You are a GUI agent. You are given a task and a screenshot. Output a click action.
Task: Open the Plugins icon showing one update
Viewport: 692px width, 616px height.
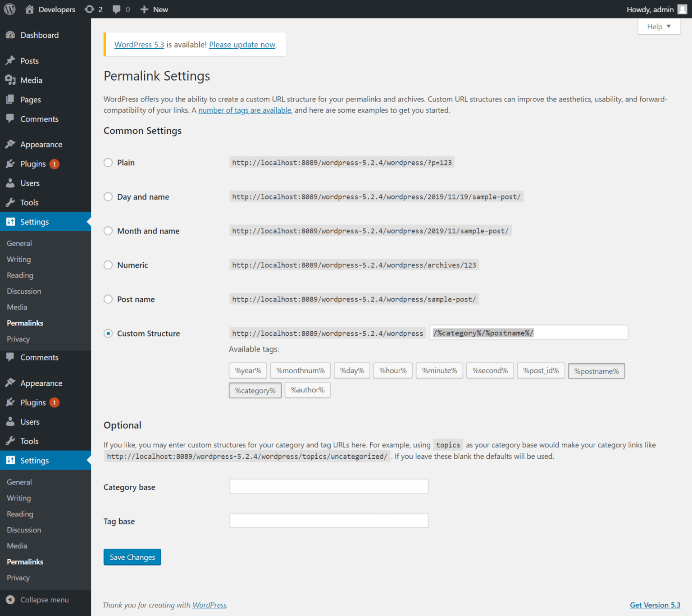[x=10, y=164]
